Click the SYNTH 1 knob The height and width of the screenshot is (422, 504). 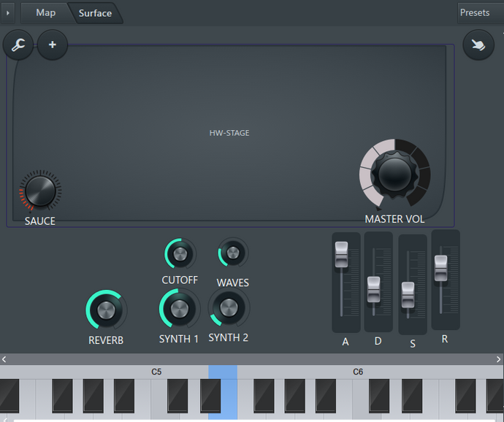[x=180, y=309]
